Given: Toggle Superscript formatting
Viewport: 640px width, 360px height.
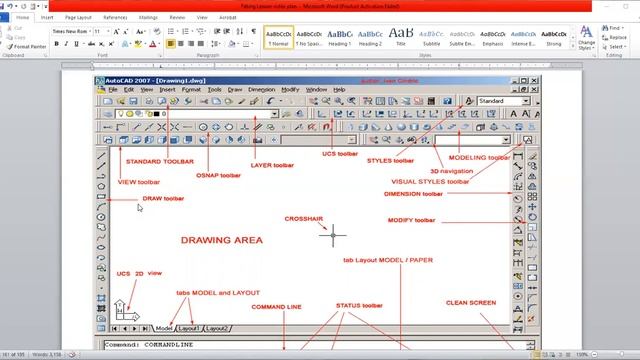Looking at the screenshot, I should 111,44.
